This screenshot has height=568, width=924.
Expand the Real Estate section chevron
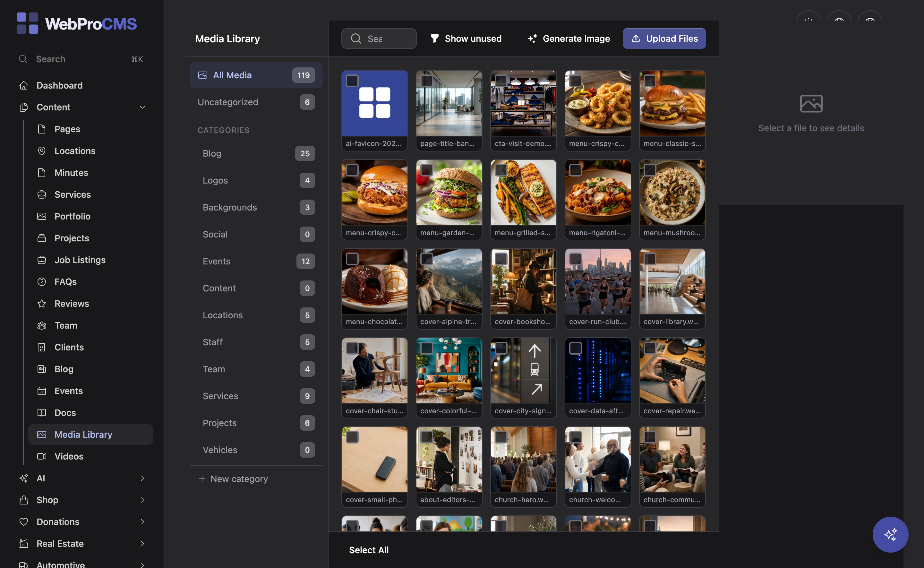[142, 543]
